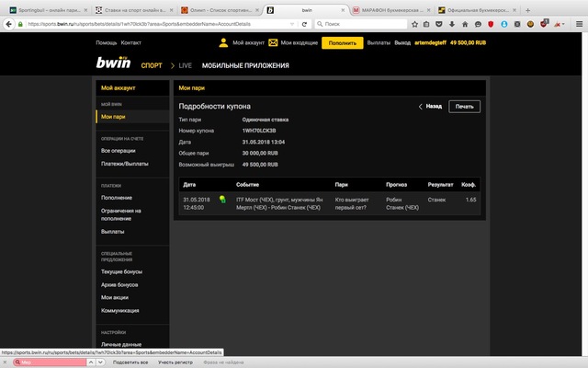588x368 pixels.
Task: Open the Firefox hamburger menu
Action: (x=579, y=24)
